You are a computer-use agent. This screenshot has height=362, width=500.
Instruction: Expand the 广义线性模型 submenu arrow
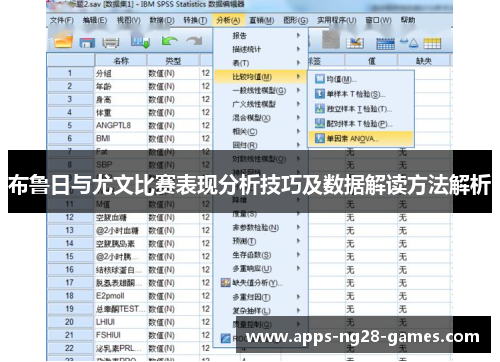tap(298, 104)
